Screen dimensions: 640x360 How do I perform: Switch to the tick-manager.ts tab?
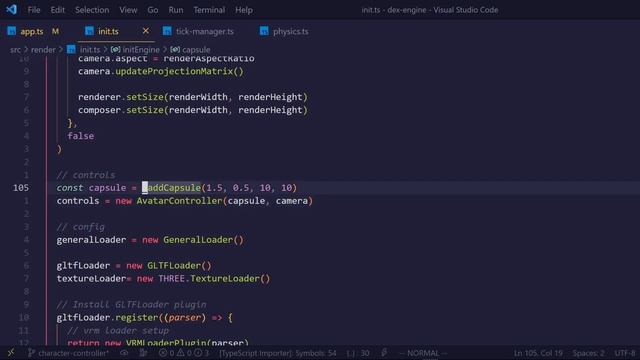point(205,31)
